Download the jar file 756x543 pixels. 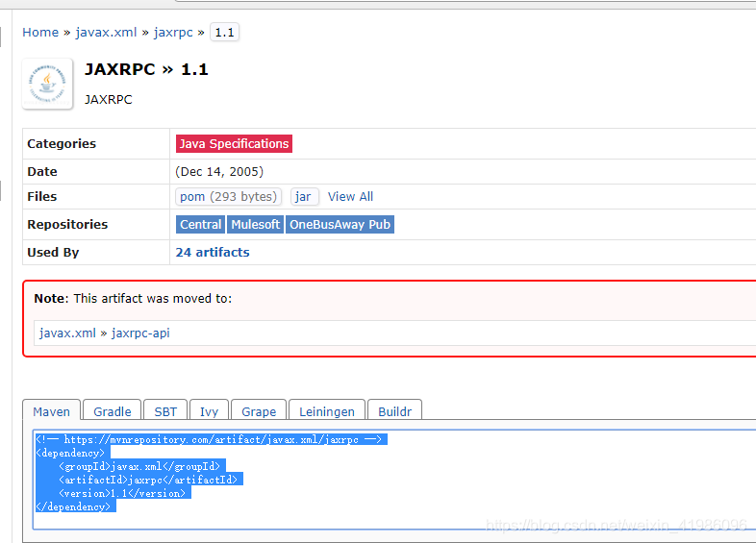[x=304, y=197]
